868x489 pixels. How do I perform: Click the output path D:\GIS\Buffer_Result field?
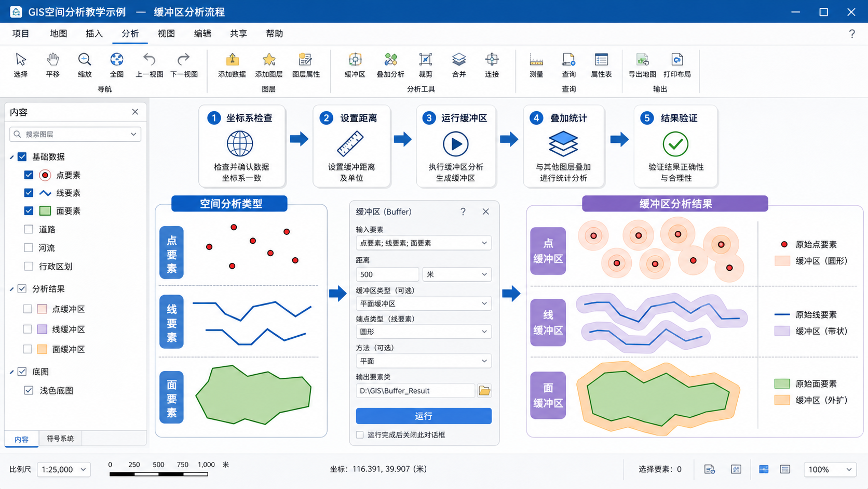coord(415,391)
